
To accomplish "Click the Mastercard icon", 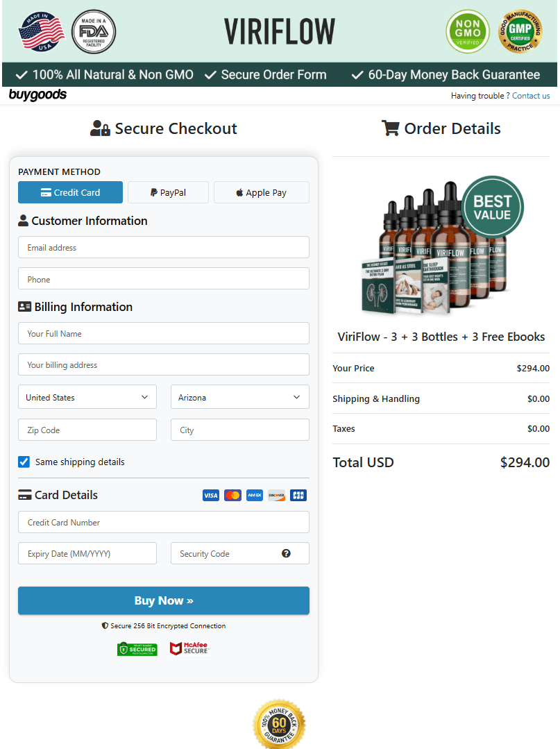I will [233, 495].
